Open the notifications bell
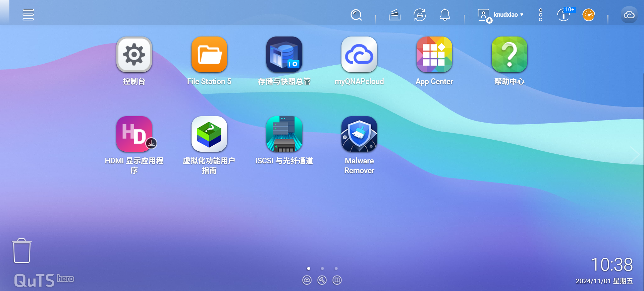 pyautogui.click(x=445, y=15)
